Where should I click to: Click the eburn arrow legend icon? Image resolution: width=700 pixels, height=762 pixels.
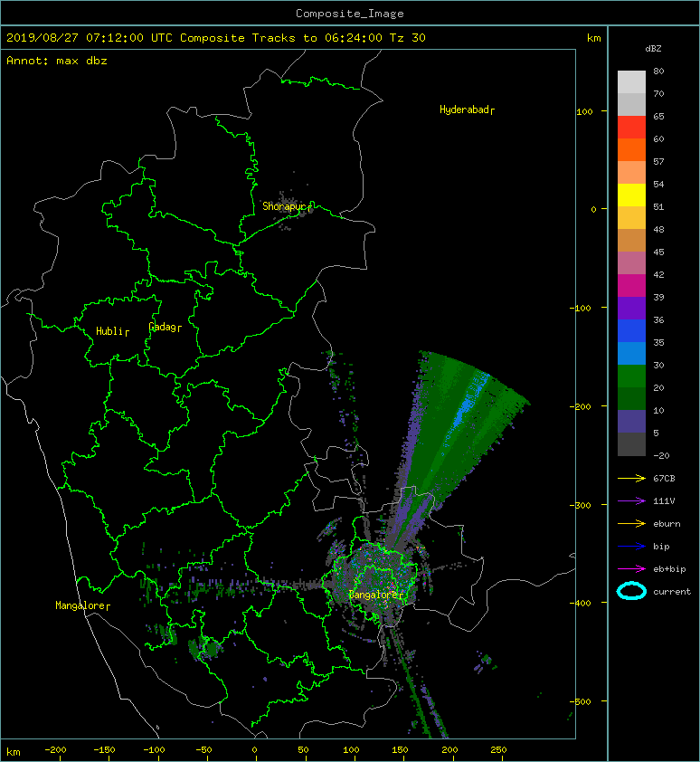pyautogui.click(x=631, y=523)
